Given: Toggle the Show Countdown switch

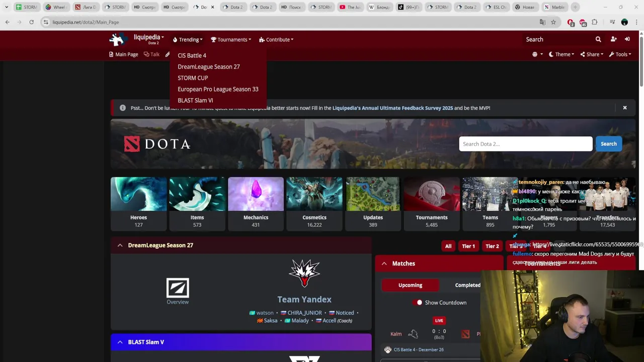Looking at the screenshot, I should click(419, 303).
